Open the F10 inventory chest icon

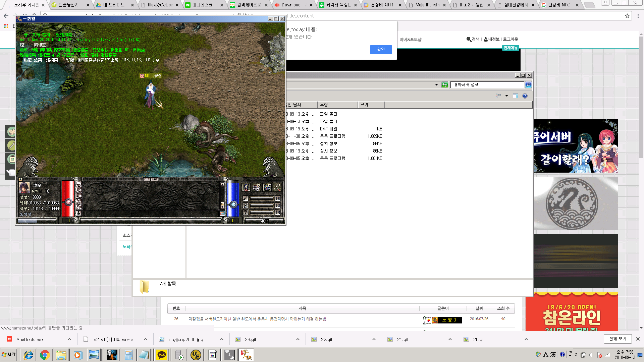coord(257,187)
